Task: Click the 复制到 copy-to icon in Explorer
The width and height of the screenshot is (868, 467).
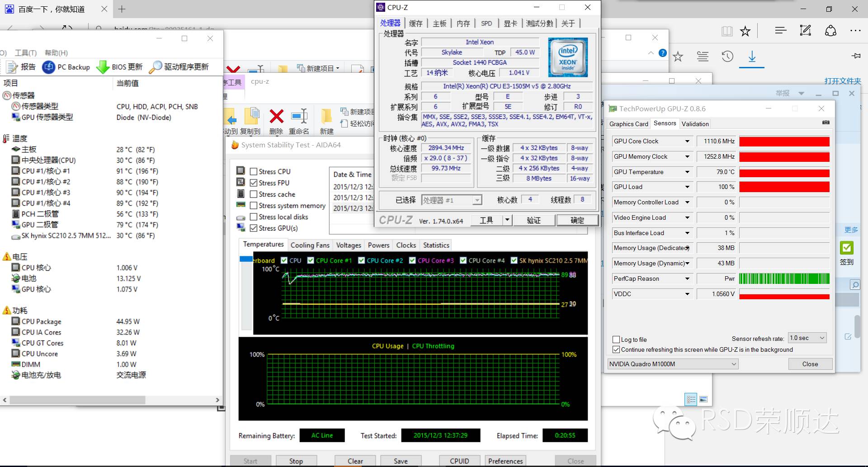Action: (252, 116)
